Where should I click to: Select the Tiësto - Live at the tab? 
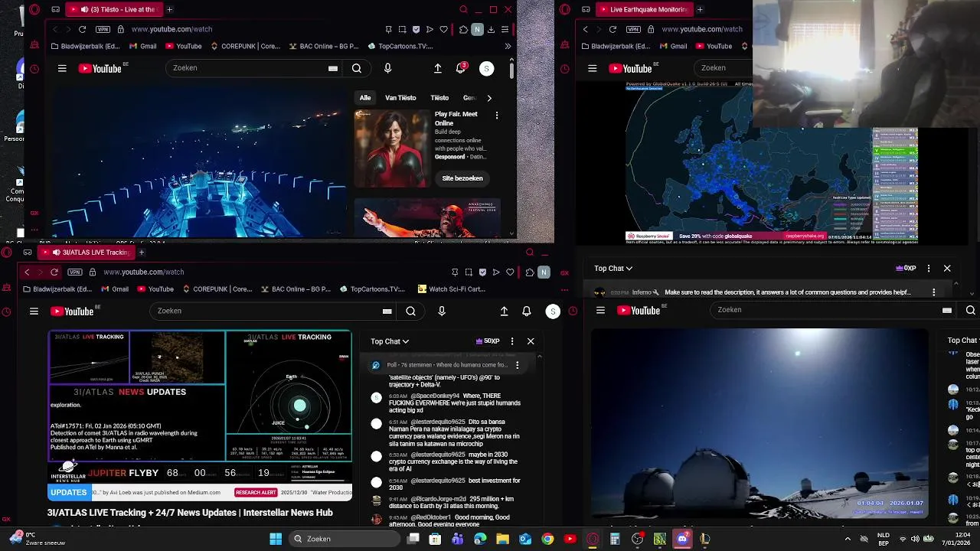pos(113,9)
